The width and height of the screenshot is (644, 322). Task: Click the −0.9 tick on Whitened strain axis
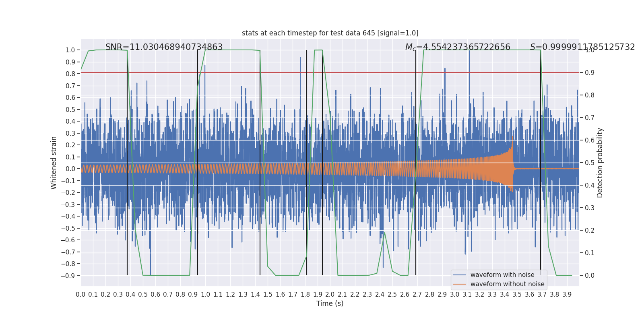click(x=68, y=276)
